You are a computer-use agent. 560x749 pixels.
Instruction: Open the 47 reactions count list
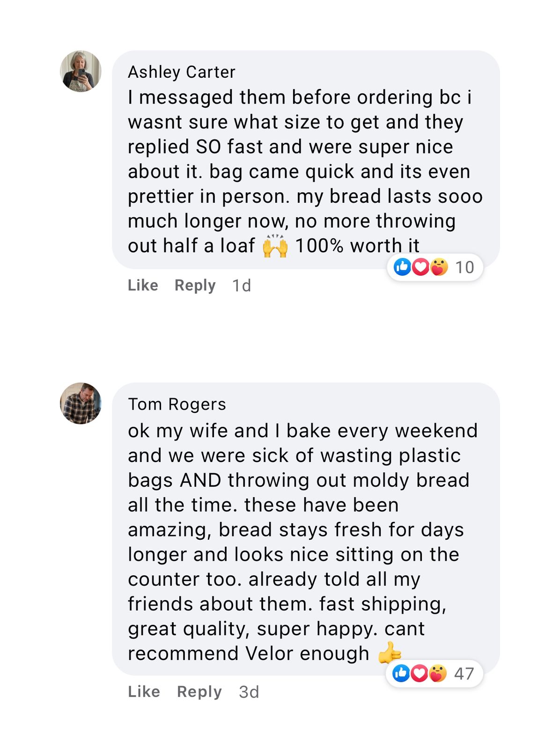click(464, 674)
